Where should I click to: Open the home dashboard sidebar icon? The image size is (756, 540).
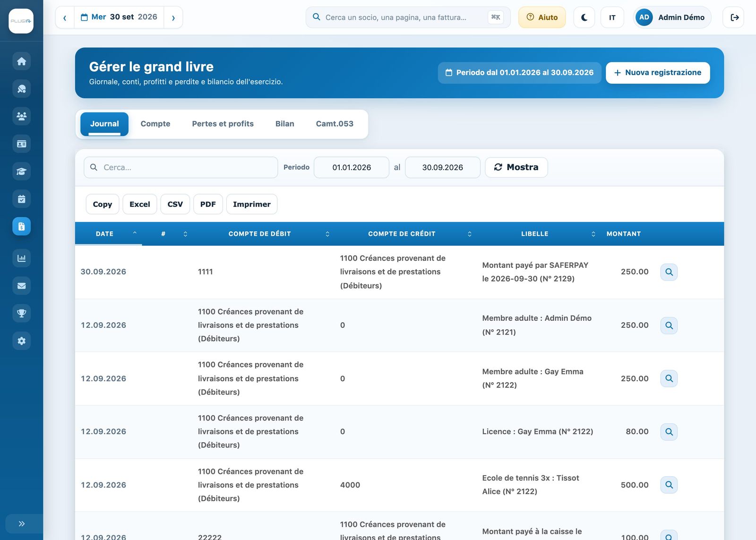(x=21, y=61)
